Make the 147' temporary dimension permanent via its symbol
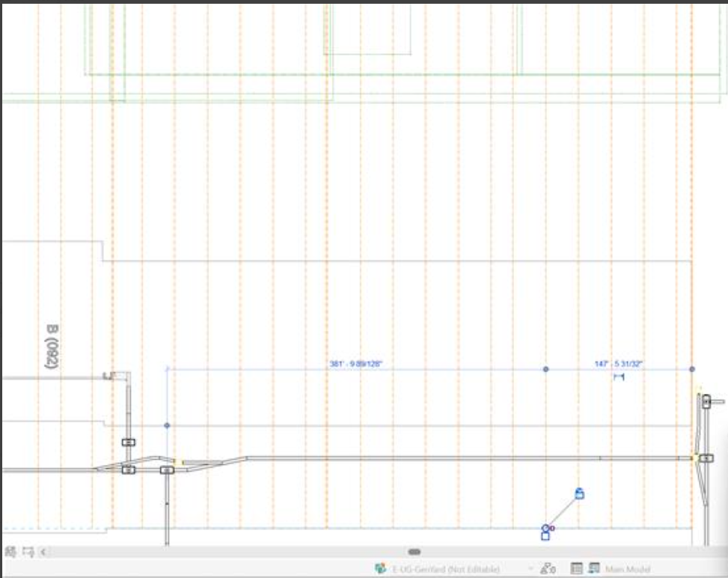Image resolution: width=728 pixels, height=578 pixels. tap(619, 377)
